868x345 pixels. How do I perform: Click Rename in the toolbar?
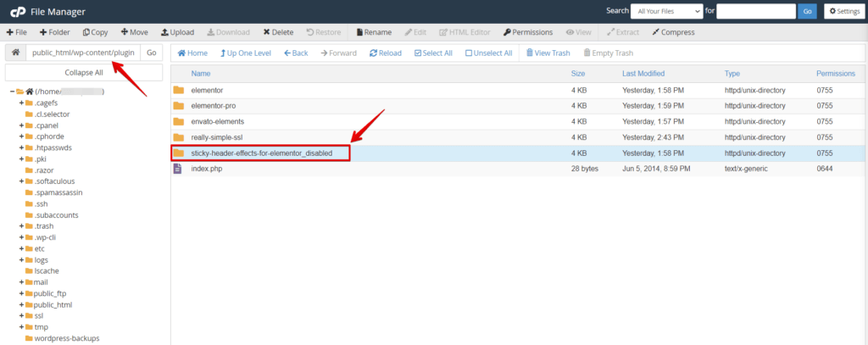(374, 32)
